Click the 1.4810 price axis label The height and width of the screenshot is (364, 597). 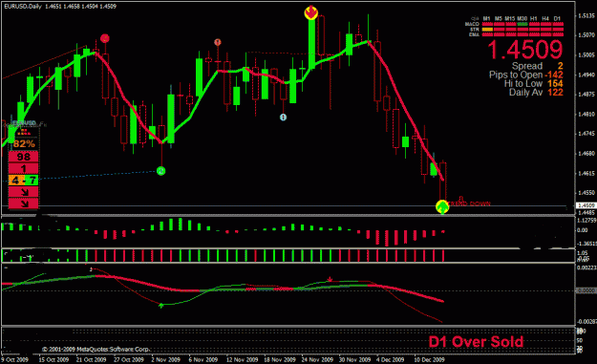(586, 114)
